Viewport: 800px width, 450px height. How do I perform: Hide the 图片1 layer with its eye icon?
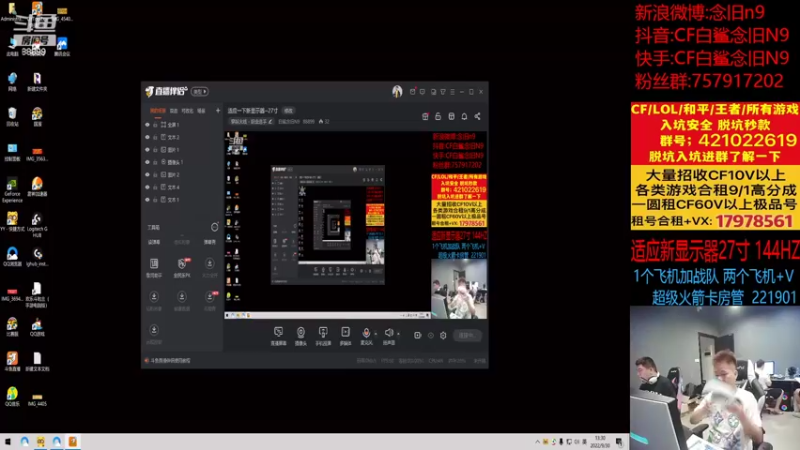(147, 149)
